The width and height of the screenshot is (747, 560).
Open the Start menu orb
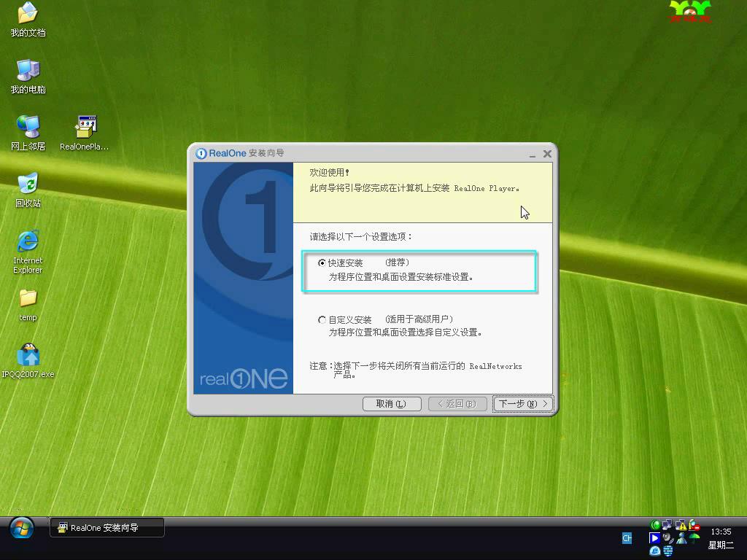[x=21, y=528]
